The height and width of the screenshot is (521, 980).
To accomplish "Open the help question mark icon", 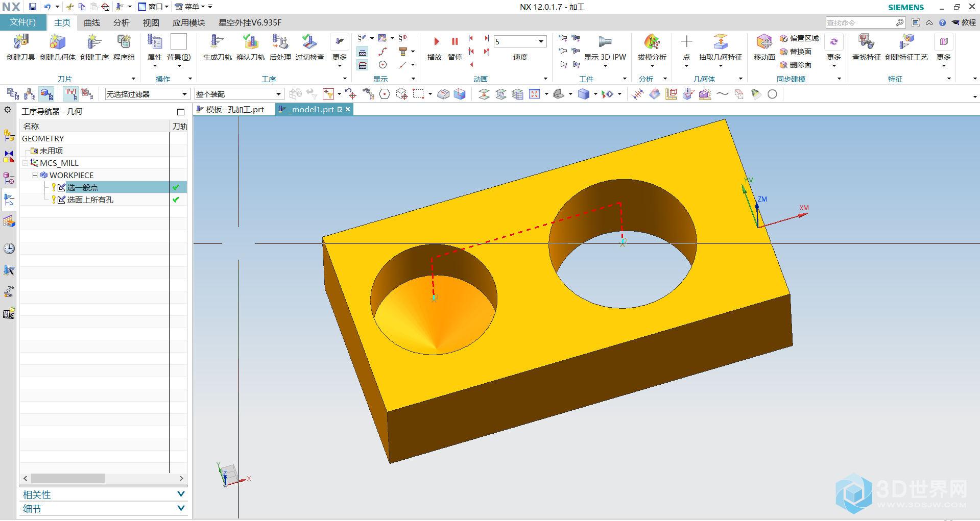I will 942,22.
